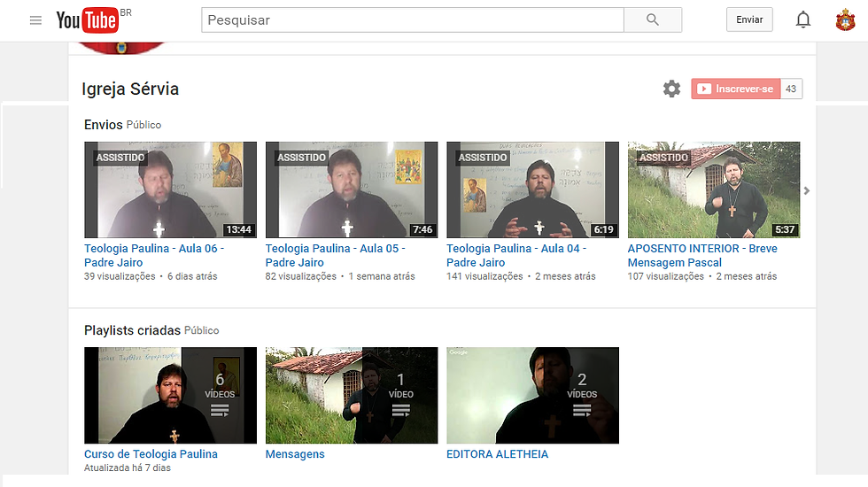Click ASSISTIDO label on the Aula 06 video
Screen dimensions: 868x487
tap(120, 158)
